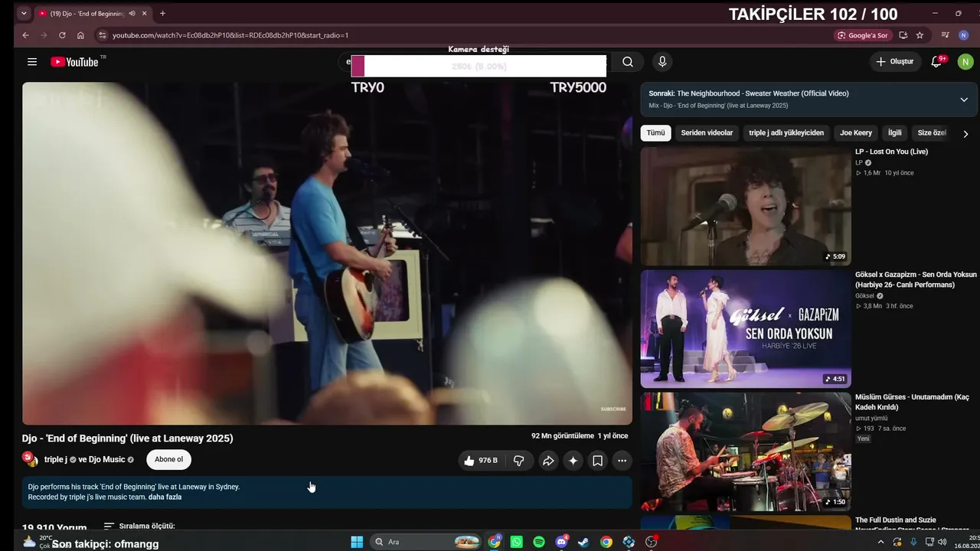Open Chrome from the taskbar
980x551 pixels.
point(606,542)
